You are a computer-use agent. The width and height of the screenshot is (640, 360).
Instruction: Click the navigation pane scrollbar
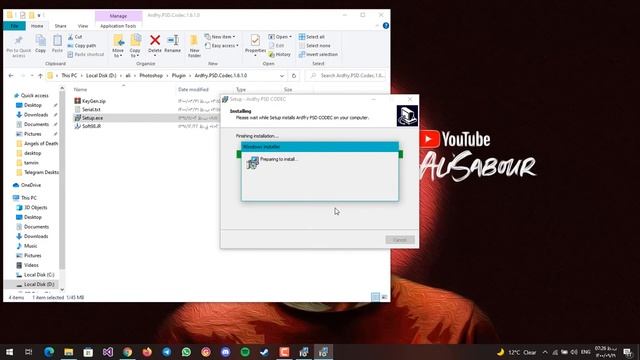62,180
